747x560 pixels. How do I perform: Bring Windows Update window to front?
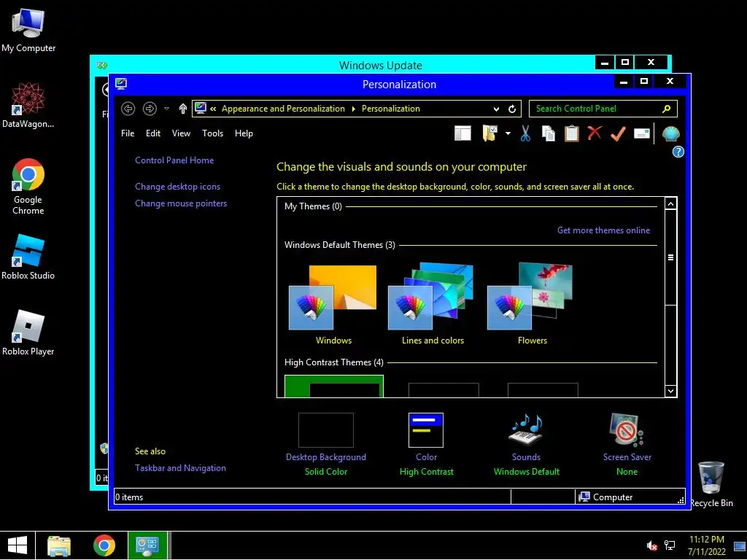click(380, 65)
